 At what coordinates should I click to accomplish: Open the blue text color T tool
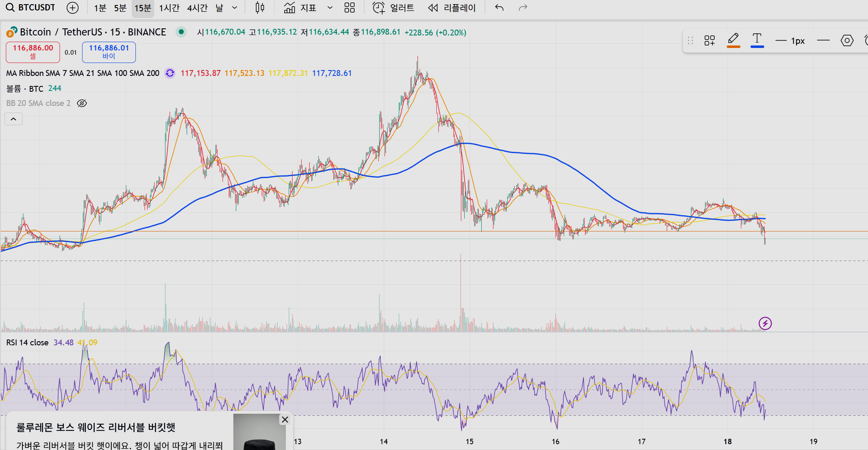pyautogui.click(x=757, y=40)
